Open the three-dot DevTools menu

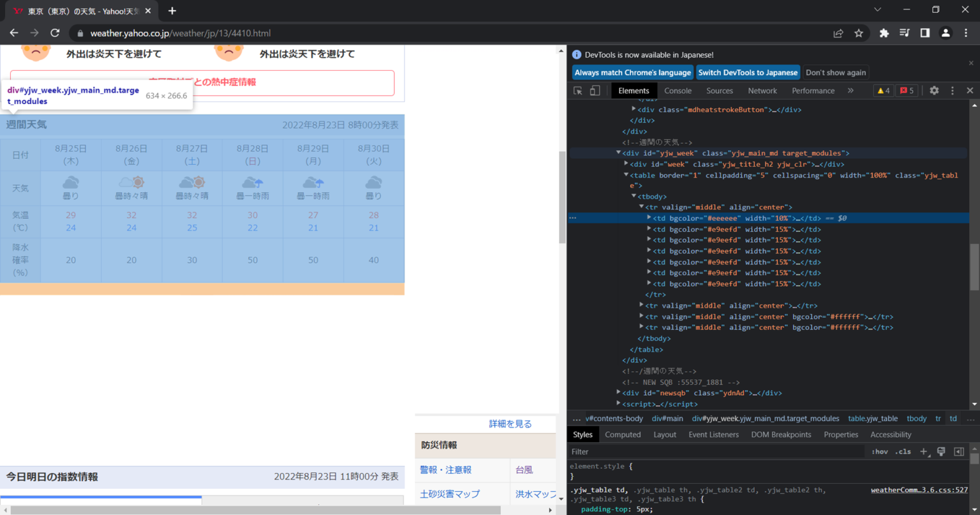pos(953,90)
